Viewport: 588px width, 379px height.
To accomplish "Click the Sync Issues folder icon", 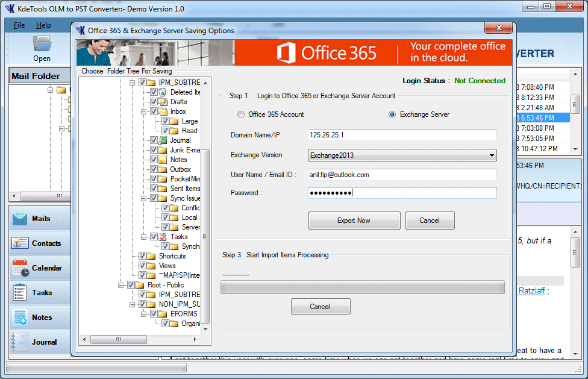I will 163,198.
